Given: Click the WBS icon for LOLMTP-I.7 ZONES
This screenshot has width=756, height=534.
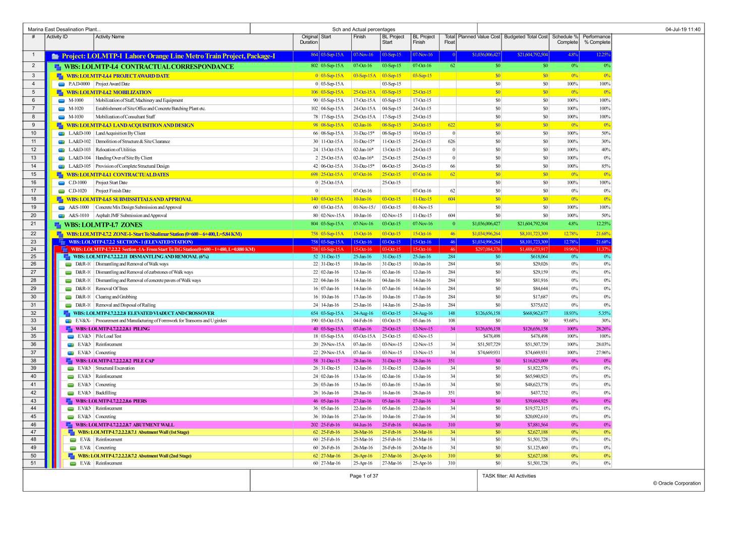Looking at the screenshot, I should (58, 224).
